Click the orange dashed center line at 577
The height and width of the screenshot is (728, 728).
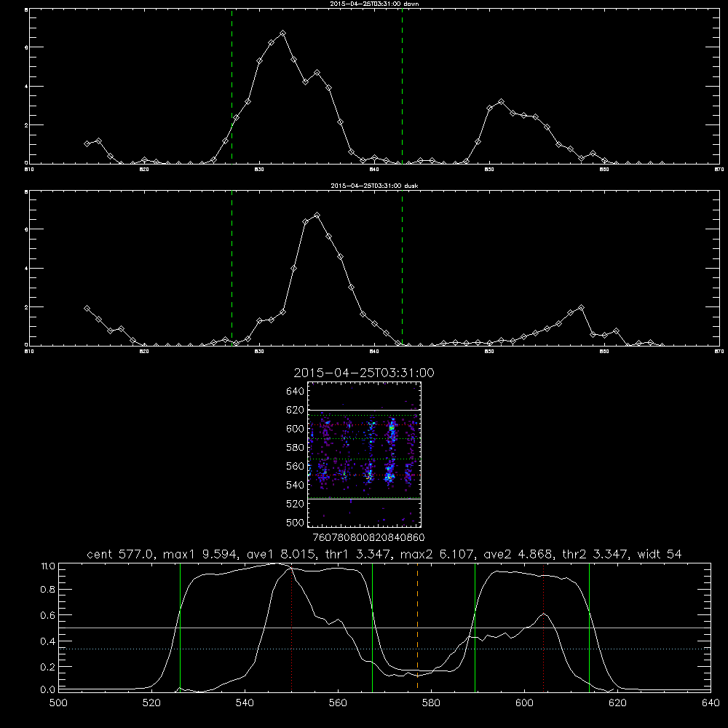coord(417,627)
